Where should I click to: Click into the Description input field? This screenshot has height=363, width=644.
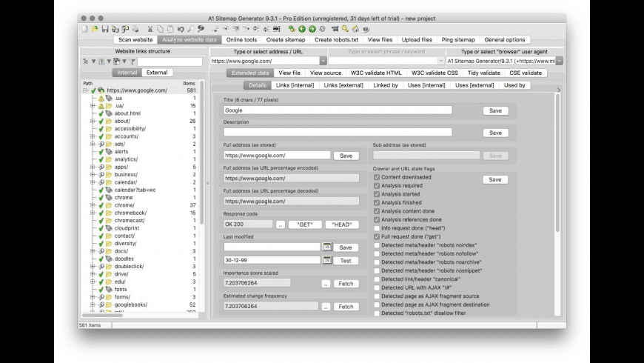[338, 132]
